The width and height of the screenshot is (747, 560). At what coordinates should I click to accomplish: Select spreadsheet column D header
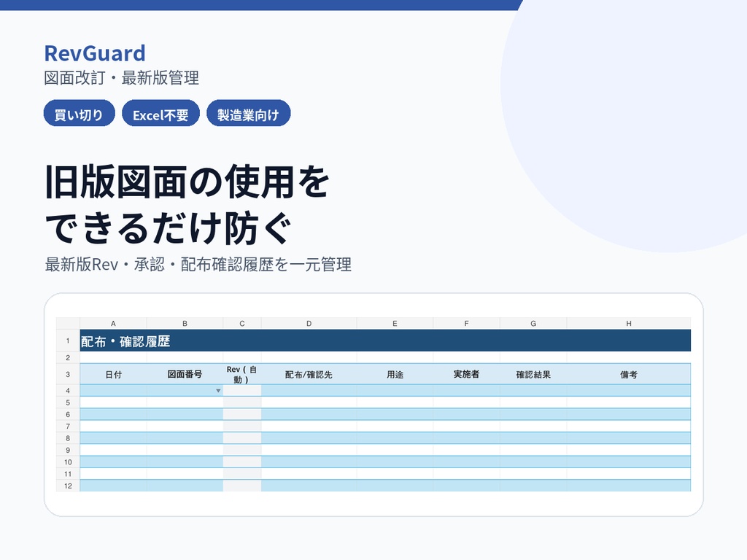[309, 323]
